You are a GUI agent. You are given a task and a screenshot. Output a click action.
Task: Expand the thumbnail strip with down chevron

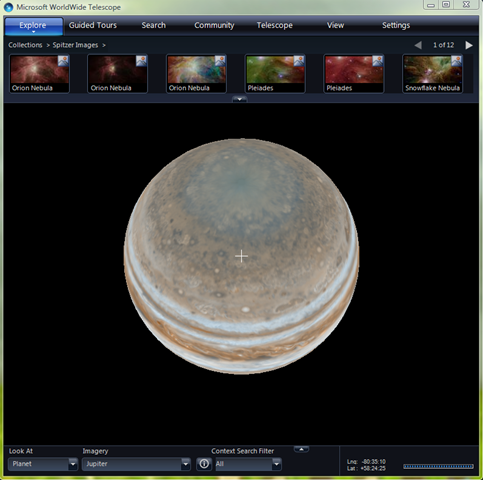click(x=240, y=99)
